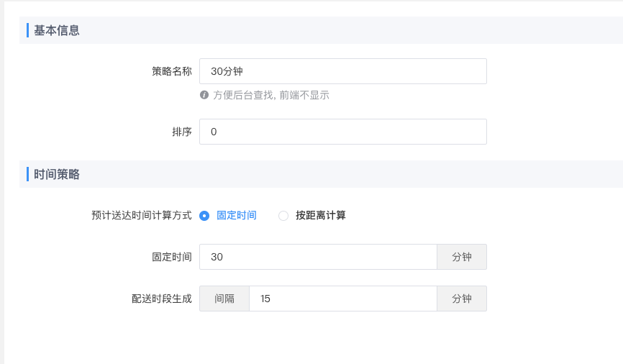Click 分钟 unit addon beside interval field
The width and height of the screenshot is (623, 364).
point(461,299)
